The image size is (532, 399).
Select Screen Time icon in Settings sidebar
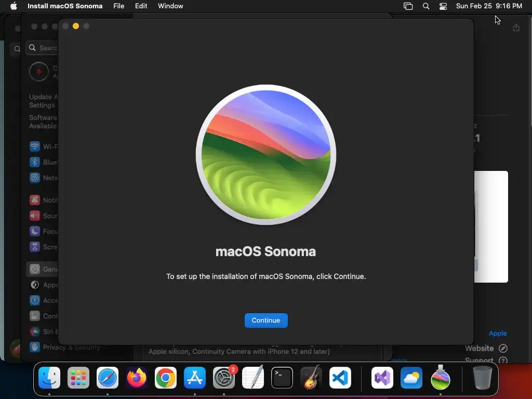pyautogui.click(x=35, y=247)
